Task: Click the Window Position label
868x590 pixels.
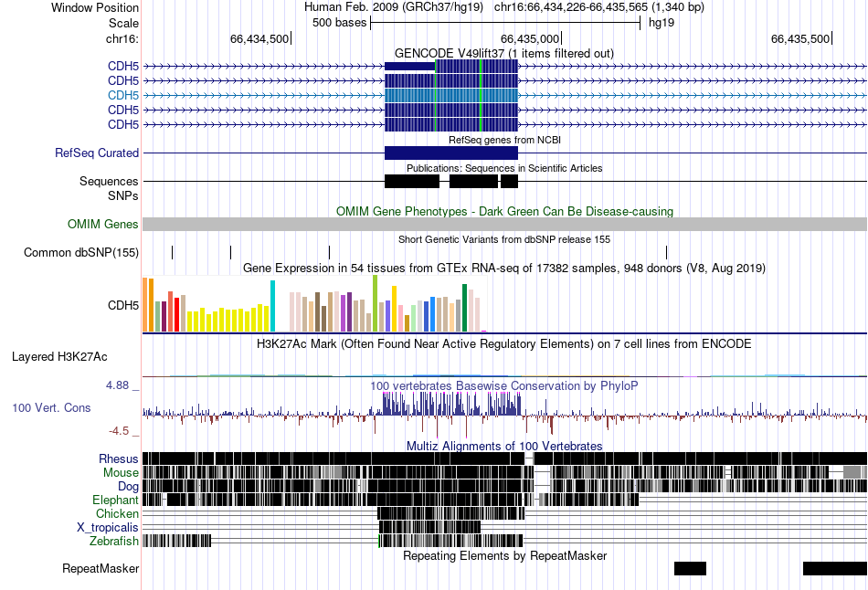Action: tap(95, 7)
